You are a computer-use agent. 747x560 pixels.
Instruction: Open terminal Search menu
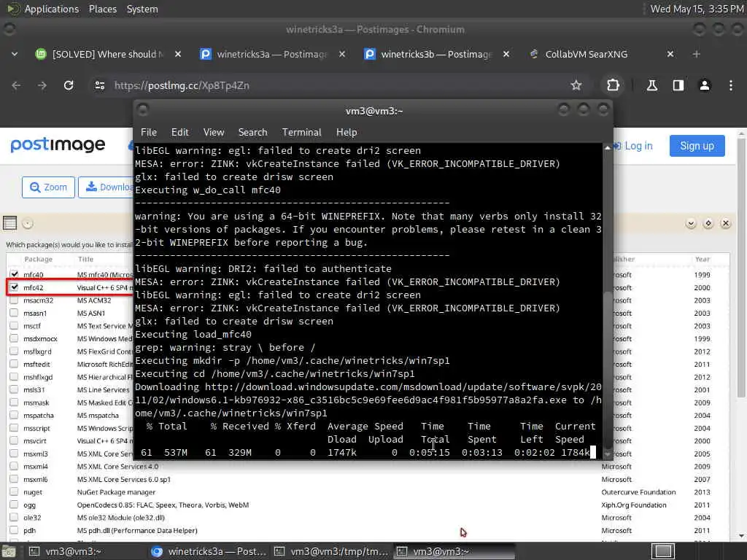(252, 133)
